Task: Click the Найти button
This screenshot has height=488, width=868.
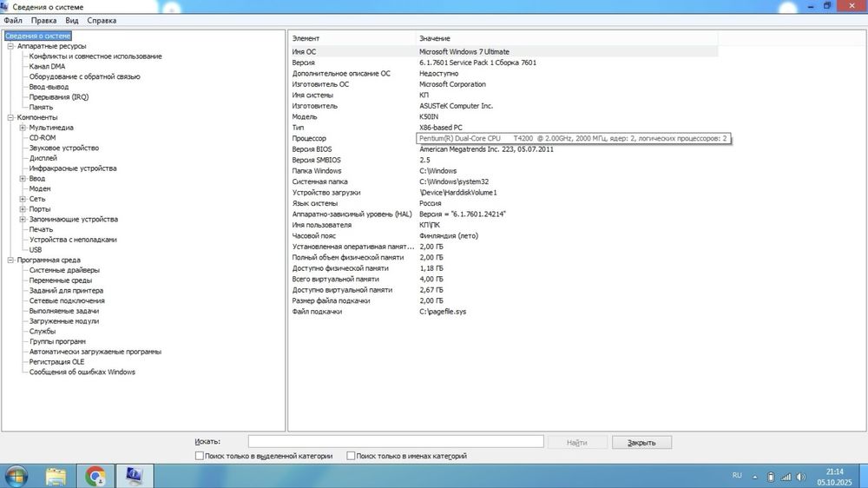Action: pyautogui.click(x=577, y=443)
